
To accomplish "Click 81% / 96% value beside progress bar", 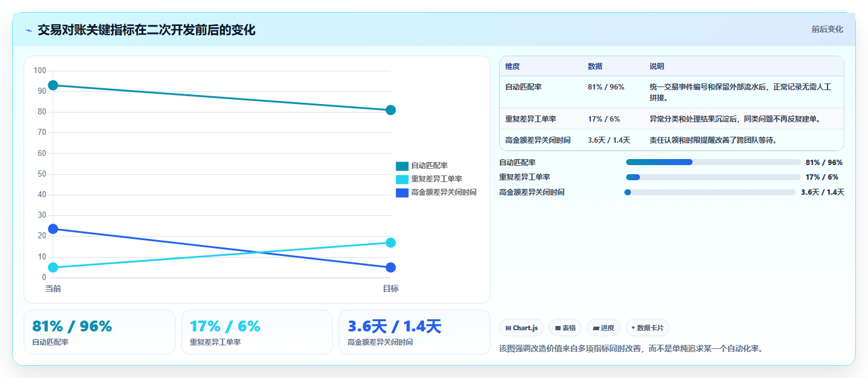I will click(824, 162).
